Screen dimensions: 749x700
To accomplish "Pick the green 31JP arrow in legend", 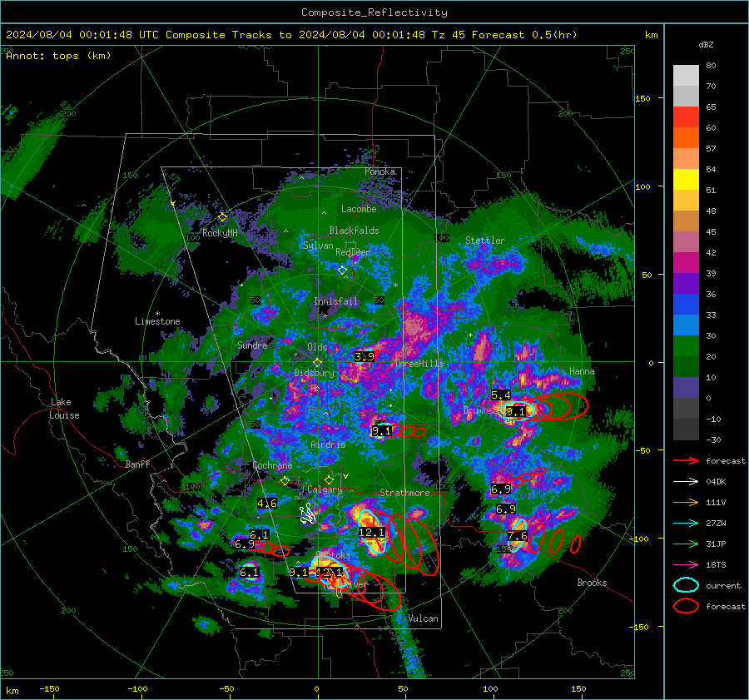I will [x=686, y=544].
